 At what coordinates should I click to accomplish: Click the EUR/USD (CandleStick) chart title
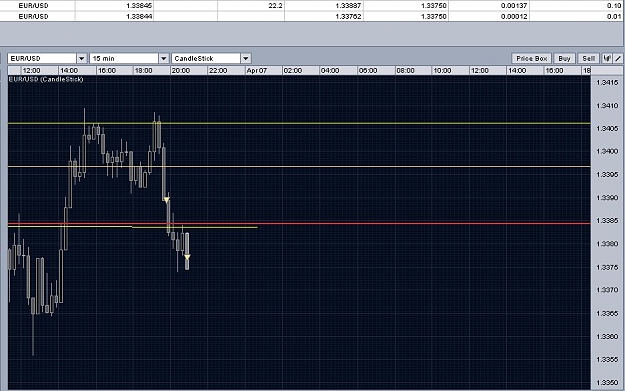click(x=46, y=79)
